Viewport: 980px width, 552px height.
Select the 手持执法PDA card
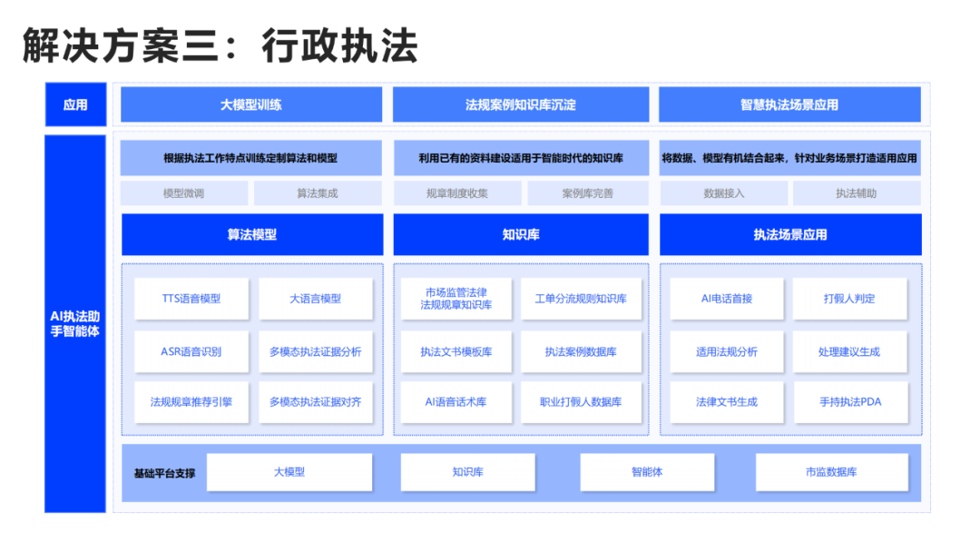coord(849,402)
